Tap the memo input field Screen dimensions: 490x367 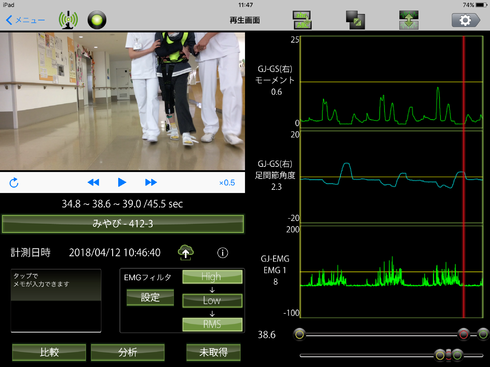click(56, 301)
